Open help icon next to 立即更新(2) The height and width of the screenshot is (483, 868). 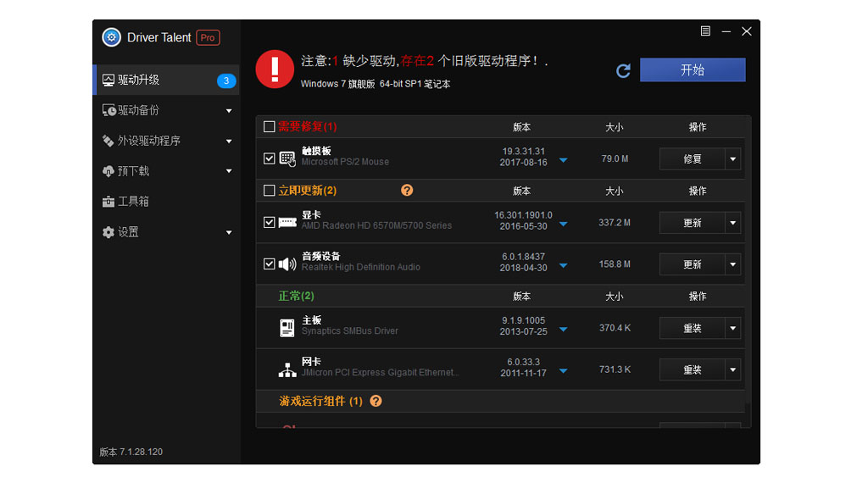pos(407,191)
